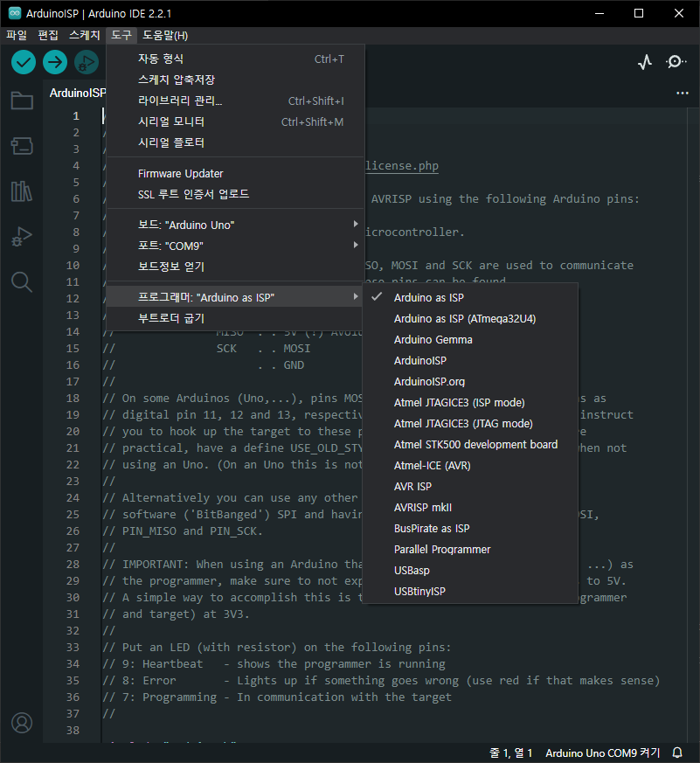Choose BusPirate as ISP programmer
The height and width of the screenshot is (763, 700).
click(470, 528)
